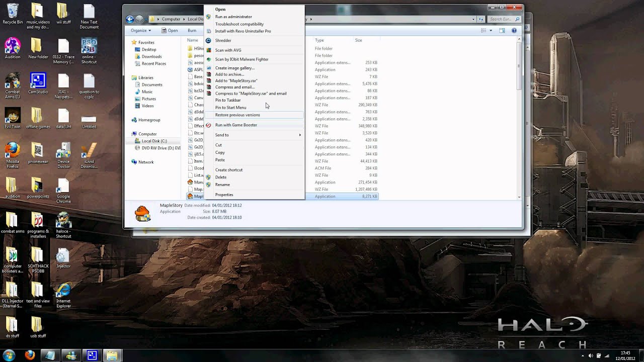Select the Google Chrome desktop shortcut
Screen dimensions: 644x362
pos(63,191)
